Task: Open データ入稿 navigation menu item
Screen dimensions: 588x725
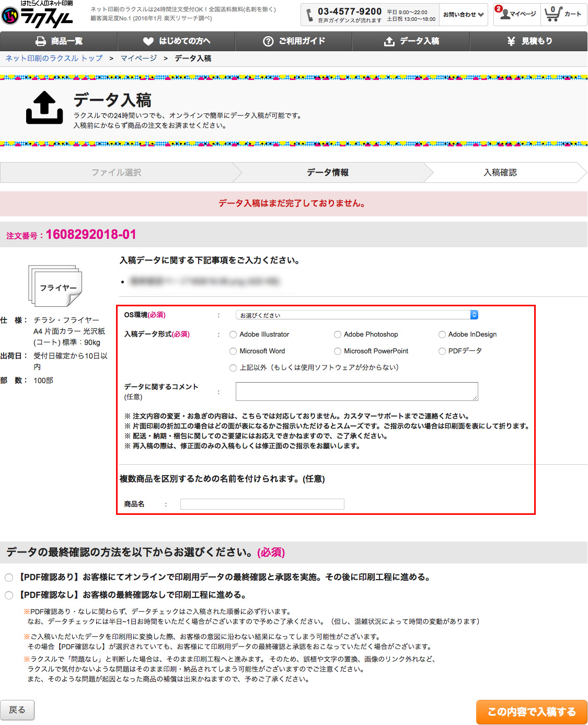Action: click(x=411, y=41)
